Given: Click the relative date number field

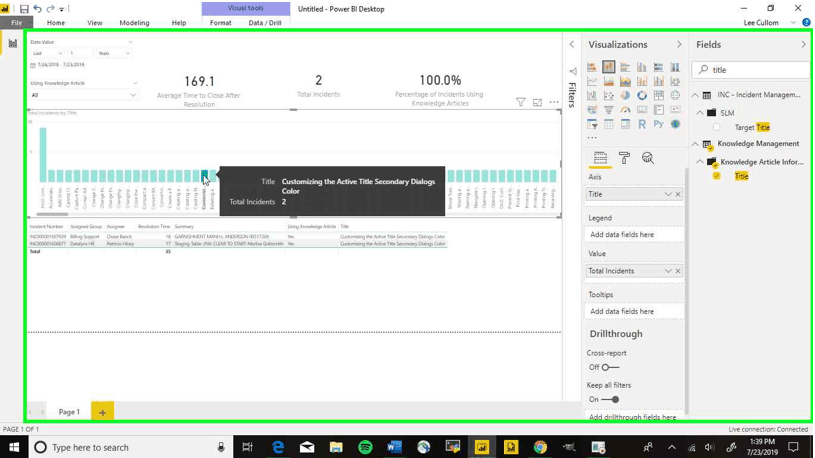Looking at the screenshot, I should pos(80,53).
